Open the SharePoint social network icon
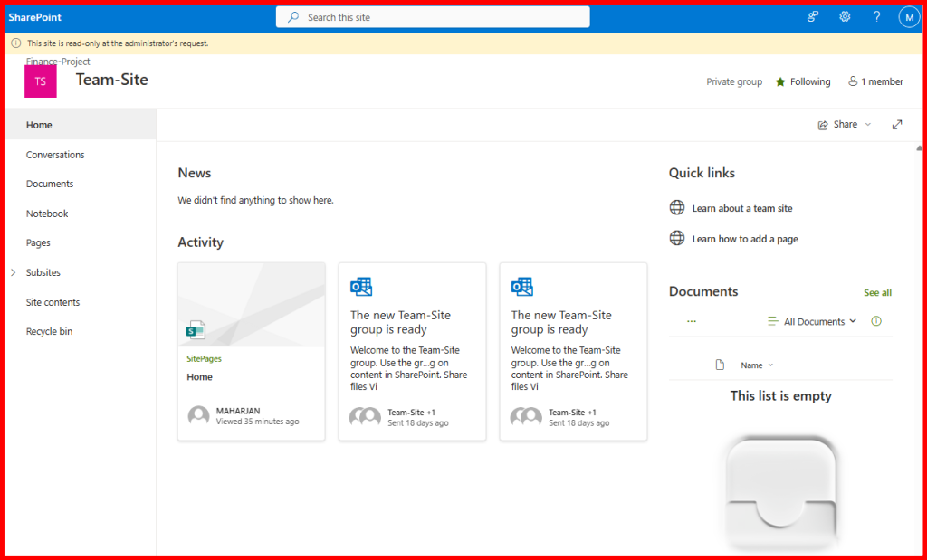927x560 pixels. coord(813,17)
